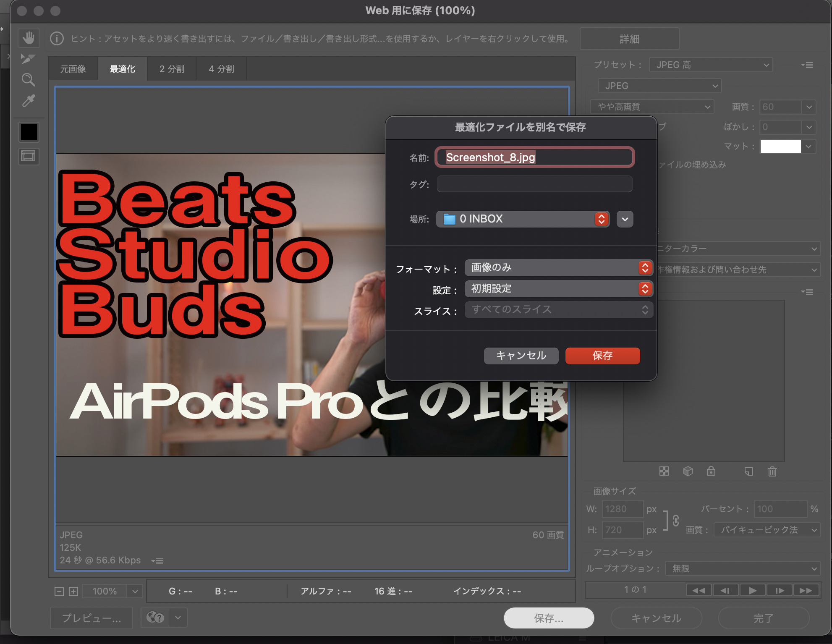The width and height of the screenshot is (832, 644).
Task: Expand the save location chevron button
Action: point(625,219)
